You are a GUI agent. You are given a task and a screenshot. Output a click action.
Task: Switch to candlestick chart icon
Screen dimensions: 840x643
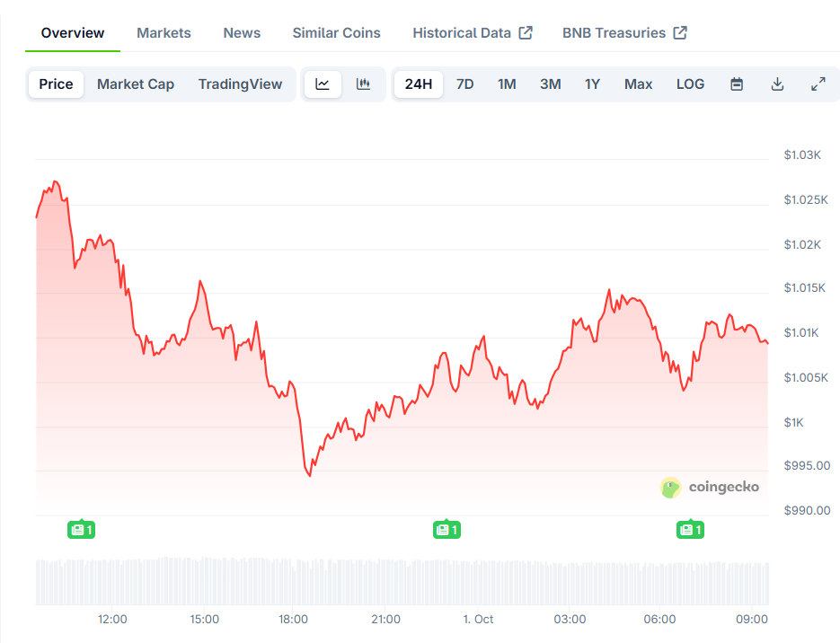[363, 84]
